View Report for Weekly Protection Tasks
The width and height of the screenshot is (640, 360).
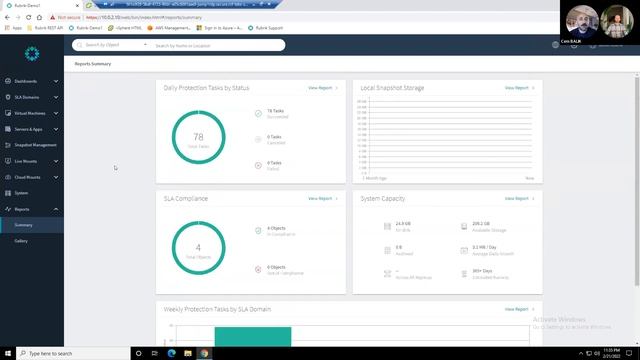520,309
